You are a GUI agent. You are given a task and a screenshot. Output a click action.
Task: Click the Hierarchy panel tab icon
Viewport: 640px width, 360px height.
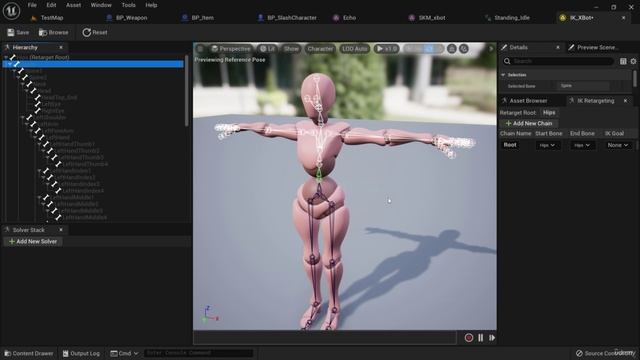[x=7, y=47]
